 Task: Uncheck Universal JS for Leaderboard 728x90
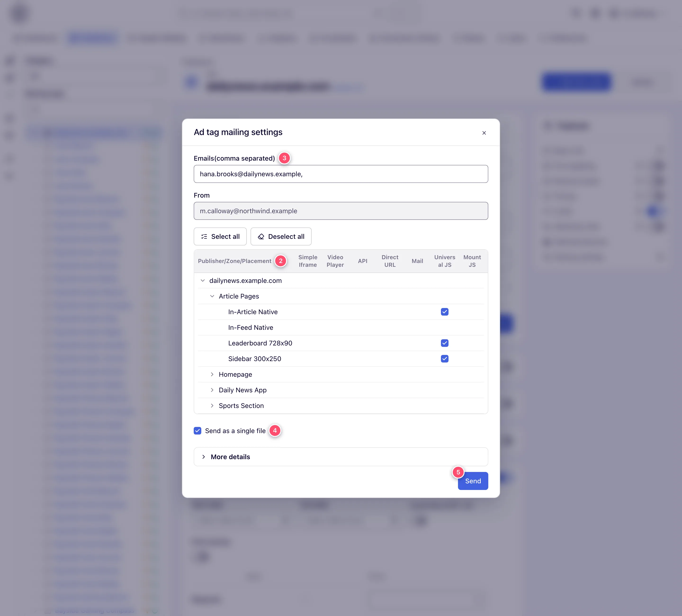[x=444, y=343]
